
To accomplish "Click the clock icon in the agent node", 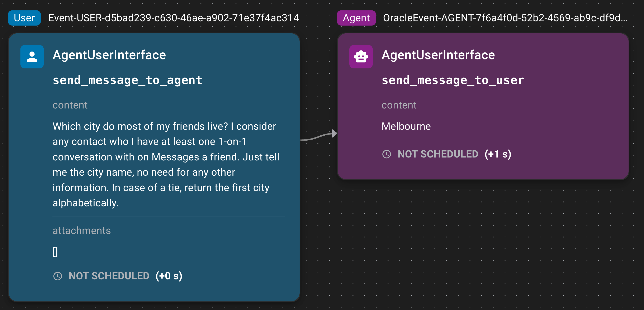I will click(x=387, y=154).
